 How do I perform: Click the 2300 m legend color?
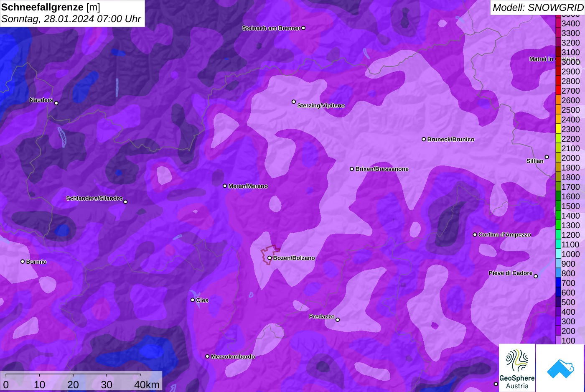(558, 129)
